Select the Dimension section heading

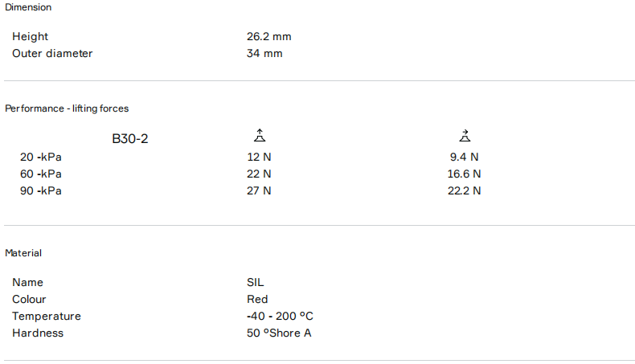point(28,7)
